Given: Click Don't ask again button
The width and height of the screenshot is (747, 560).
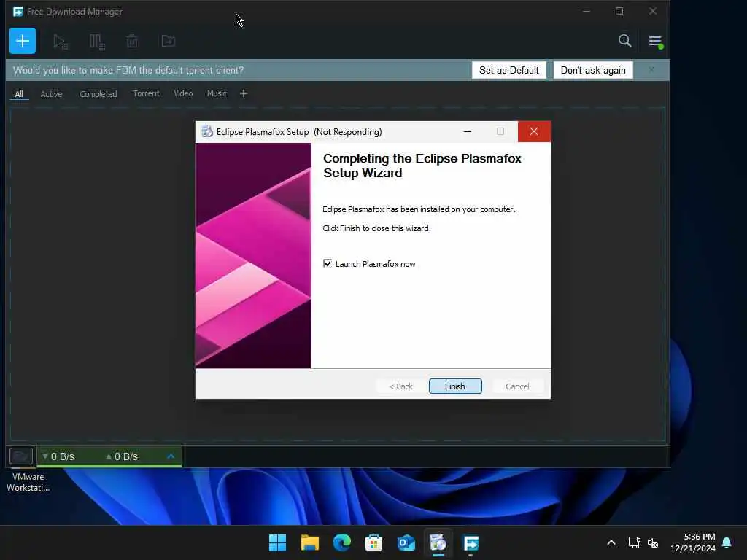Looking at the screenshot, I should [593, 70].
